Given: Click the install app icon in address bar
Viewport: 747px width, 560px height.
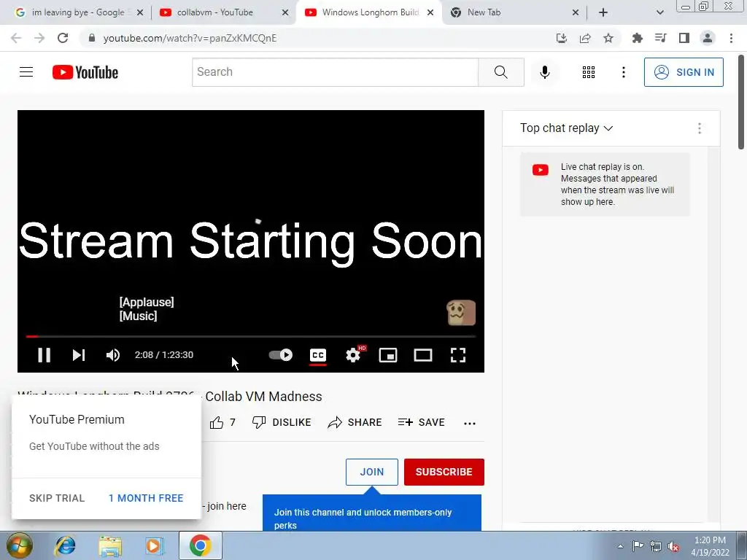Looking at the screenshot, I should tap(562, 38).
